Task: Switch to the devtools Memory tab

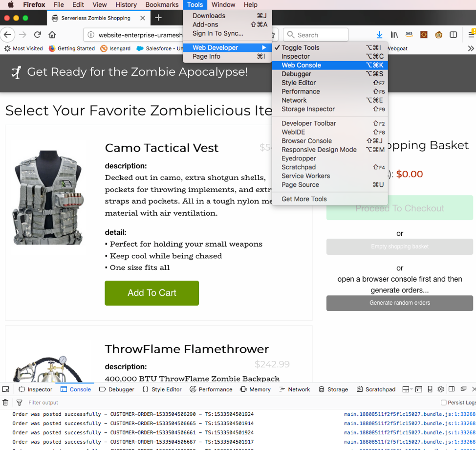Action: 255,389
